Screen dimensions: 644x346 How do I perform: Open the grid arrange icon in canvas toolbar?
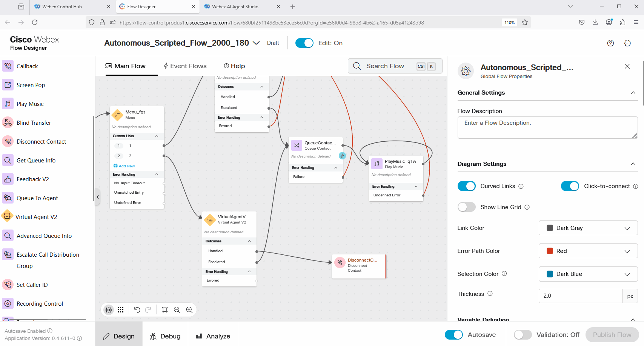(121, 310)
